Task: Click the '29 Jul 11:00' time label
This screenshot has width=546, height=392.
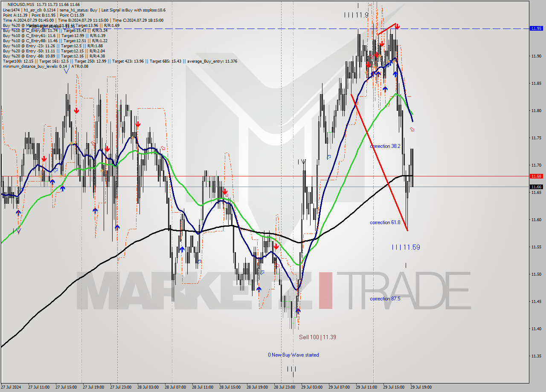Action: tap(367, 387)
